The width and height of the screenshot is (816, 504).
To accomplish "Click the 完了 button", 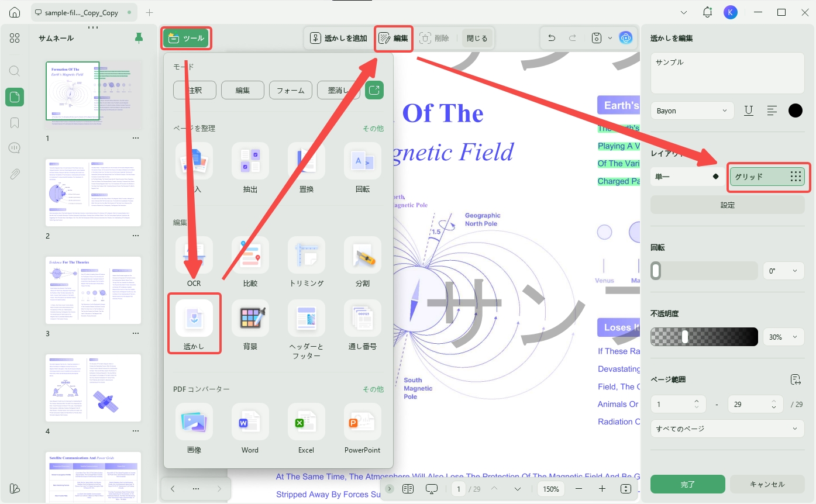I will coord(688,484).
